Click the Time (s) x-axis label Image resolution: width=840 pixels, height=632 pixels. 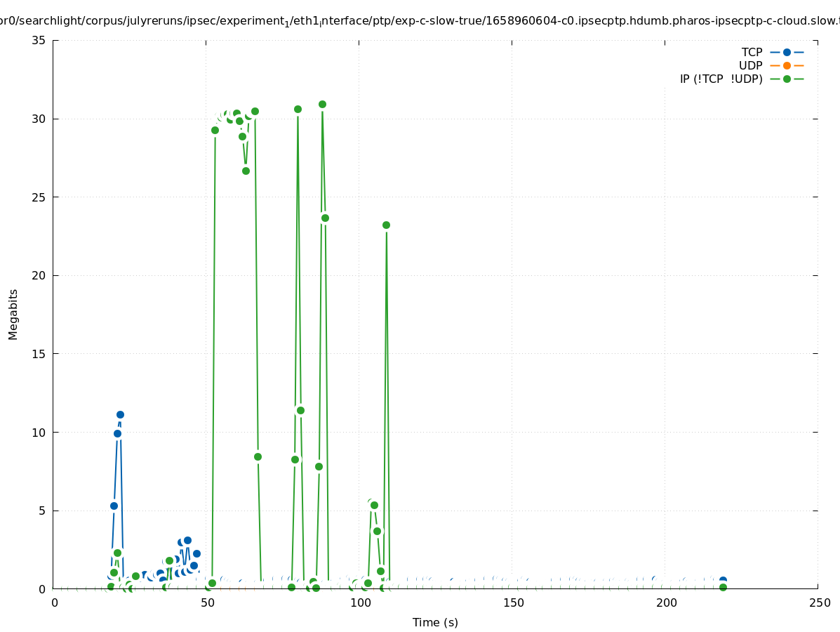[x=435, y=622]
